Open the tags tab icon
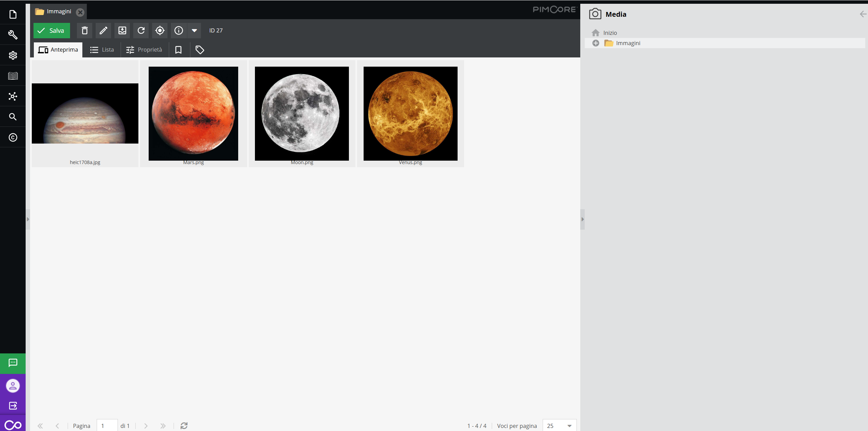 tap(200, 50)
